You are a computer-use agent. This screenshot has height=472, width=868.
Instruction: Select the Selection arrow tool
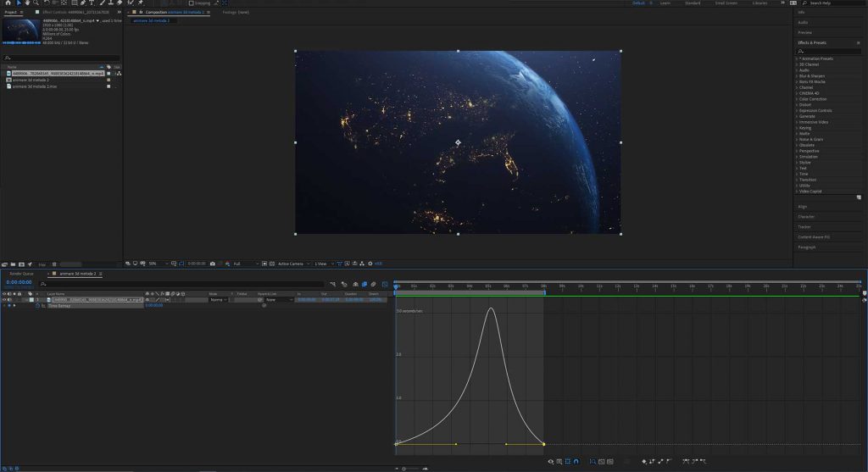coord(19,3)
